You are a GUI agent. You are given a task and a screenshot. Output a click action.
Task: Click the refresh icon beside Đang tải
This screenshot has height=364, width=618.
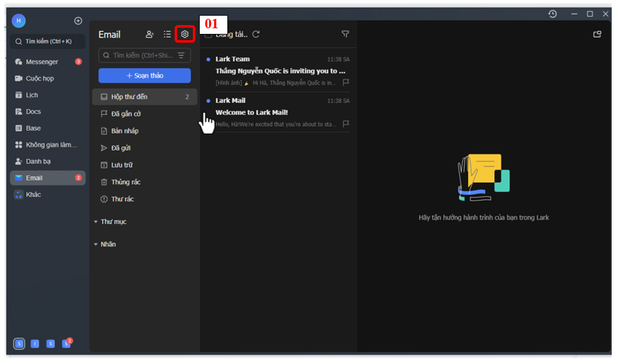256,35
